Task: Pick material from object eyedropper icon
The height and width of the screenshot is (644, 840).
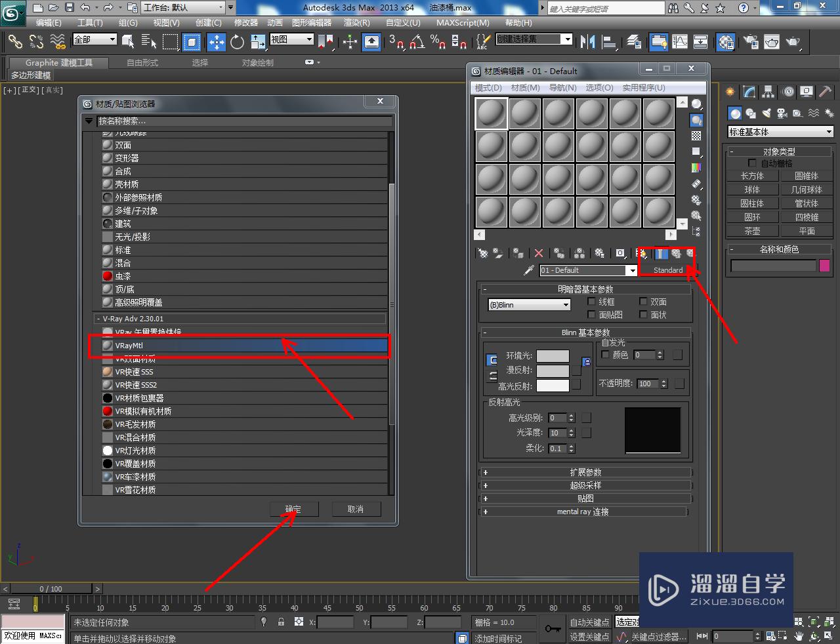Action: coord(529,270)
